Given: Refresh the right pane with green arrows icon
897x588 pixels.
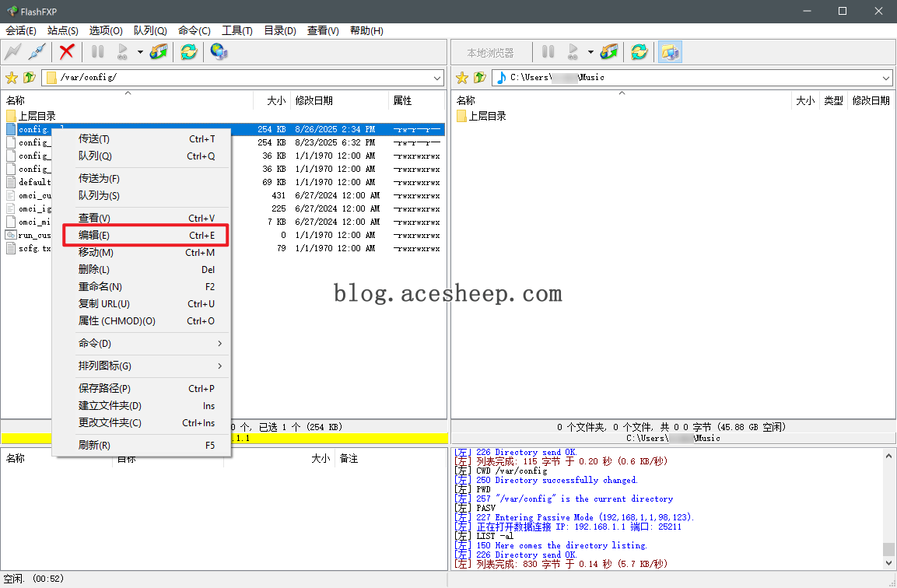Looking at the screenshot, I should [x=639, y=52].
